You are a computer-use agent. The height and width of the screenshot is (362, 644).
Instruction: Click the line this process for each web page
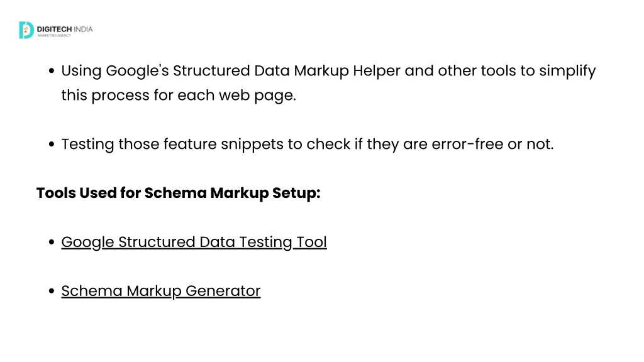(x=179, y=96)
